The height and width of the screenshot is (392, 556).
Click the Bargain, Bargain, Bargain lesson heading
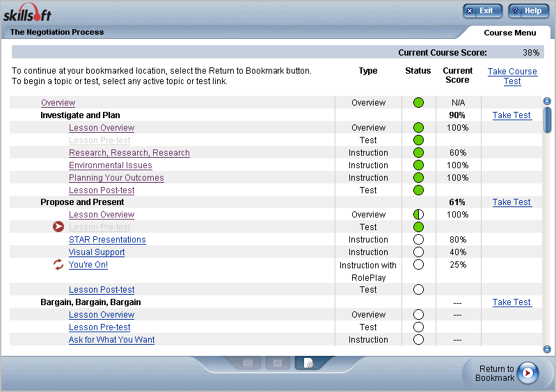point(90,302)
